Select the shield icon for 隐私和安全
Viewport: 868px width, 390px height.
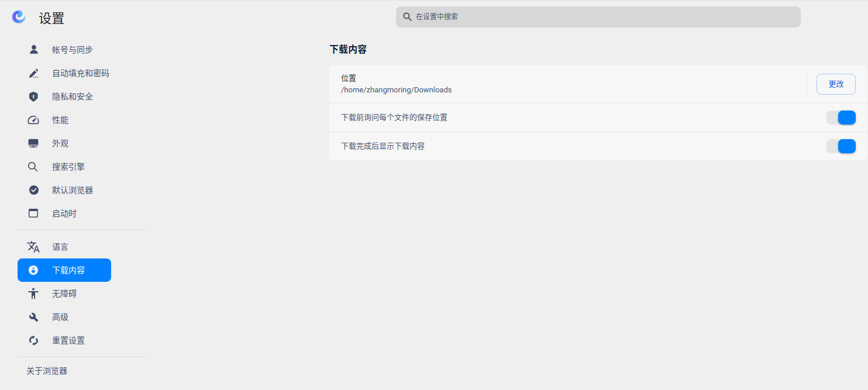(x=33, y=96)
